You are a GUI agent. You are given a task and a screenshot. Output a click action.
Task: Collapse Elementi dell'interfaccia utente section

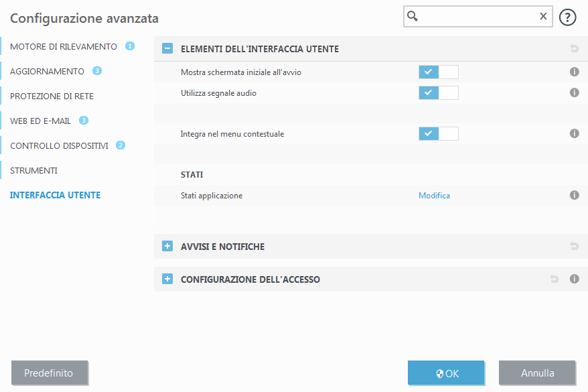coord(167,49)
